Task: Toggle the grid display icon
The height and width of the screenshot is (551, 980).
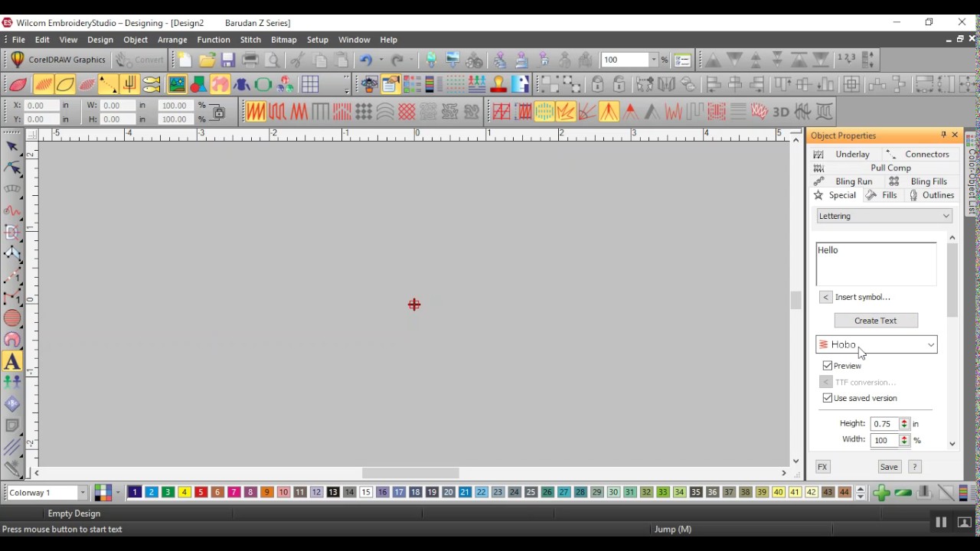Action: point(310,84)
